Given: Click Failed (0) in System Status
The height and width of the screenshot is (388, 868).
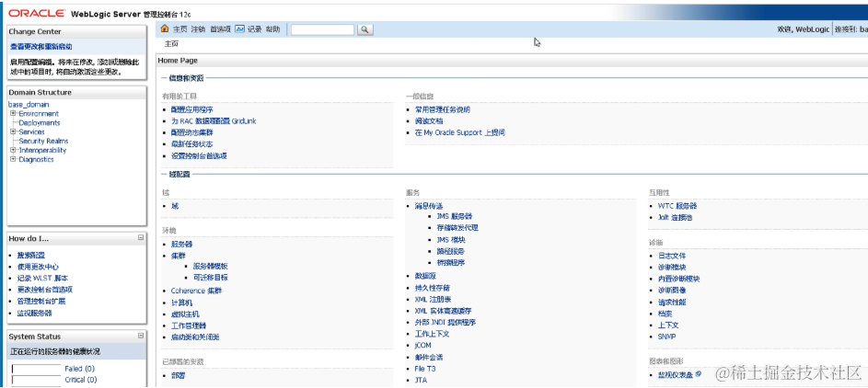Looking at the screenshot, I should click(80, 368).
